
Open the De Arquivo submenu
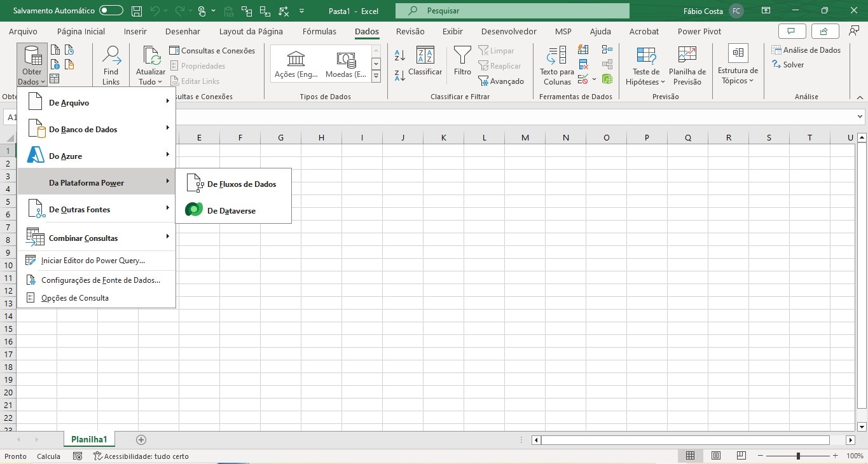coord(96,102)
